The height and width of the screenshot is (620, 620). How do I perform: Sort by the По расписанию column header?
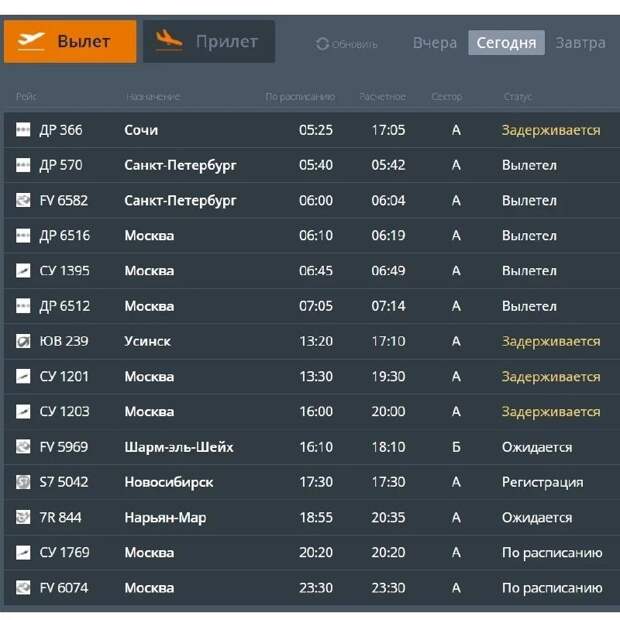(300, 97)
